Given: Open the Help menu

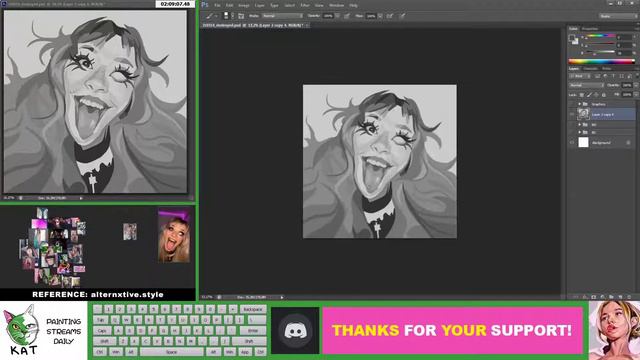Looking at the screenshot, I should click(353, 5).
